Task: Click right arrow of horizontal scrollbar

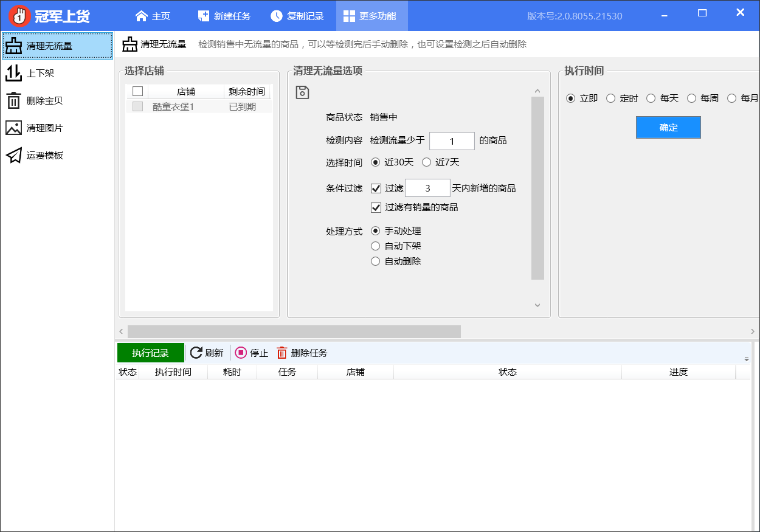Action: click(753, 331)
